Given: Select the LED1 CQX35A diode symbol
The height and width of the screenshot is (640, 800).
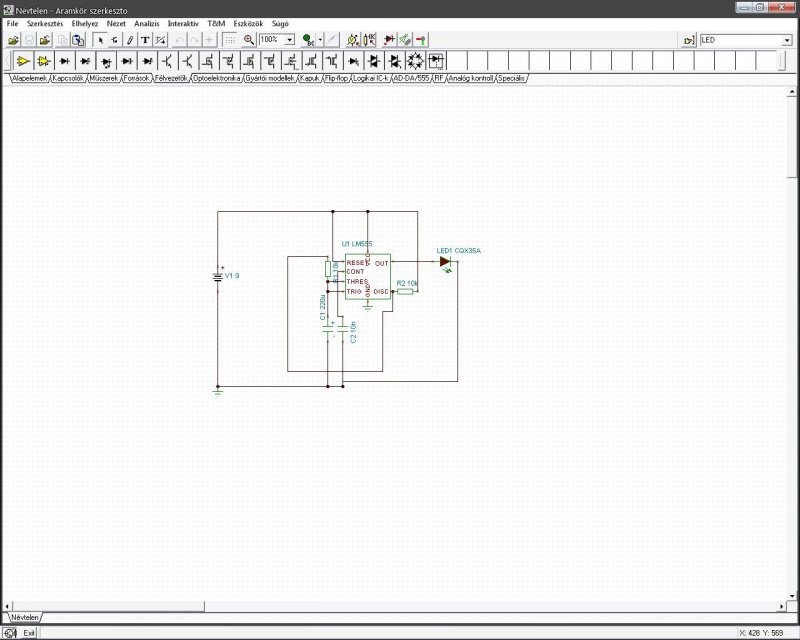Looking at the screenshot, I should pyautogui.click(x=446, y=263).
